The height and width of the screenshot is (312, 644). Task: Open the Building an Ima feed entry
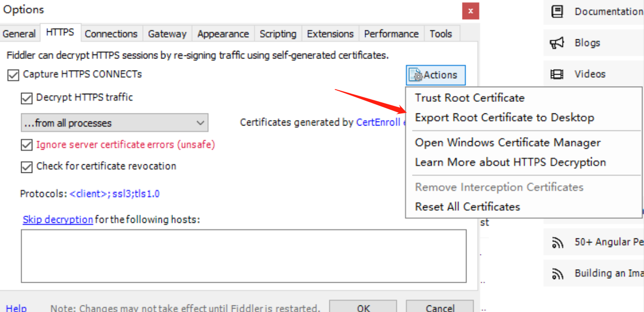coord(609,274)
